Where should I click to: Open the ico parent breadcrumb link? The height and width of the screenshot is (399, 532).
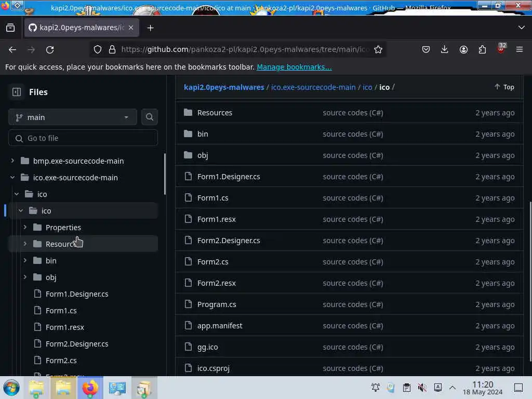coord(367,87)
